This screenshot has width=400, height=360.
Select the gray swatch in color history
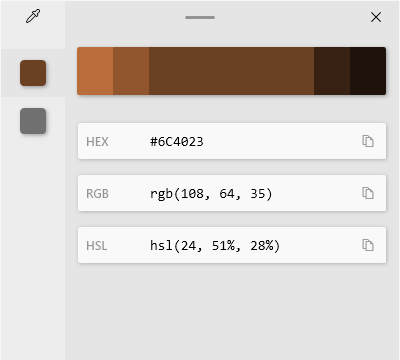point(33,121)
